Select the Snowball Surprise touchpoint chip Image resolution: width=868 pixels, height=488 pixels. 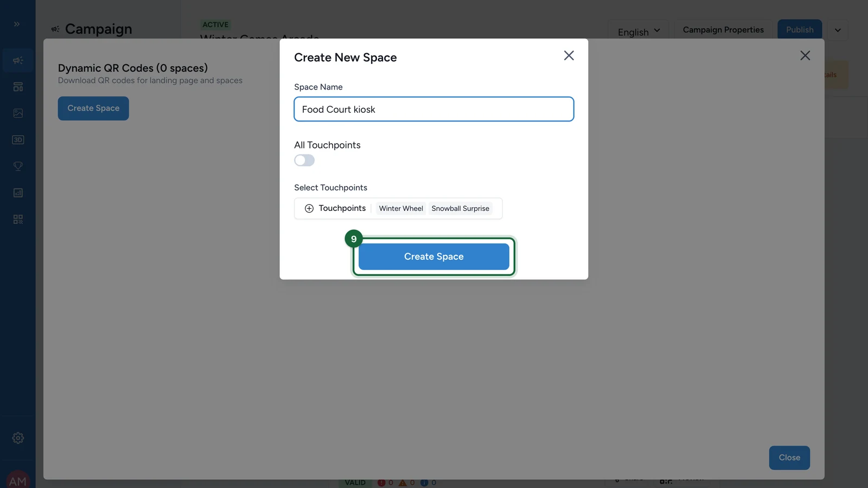click(461, 209)
